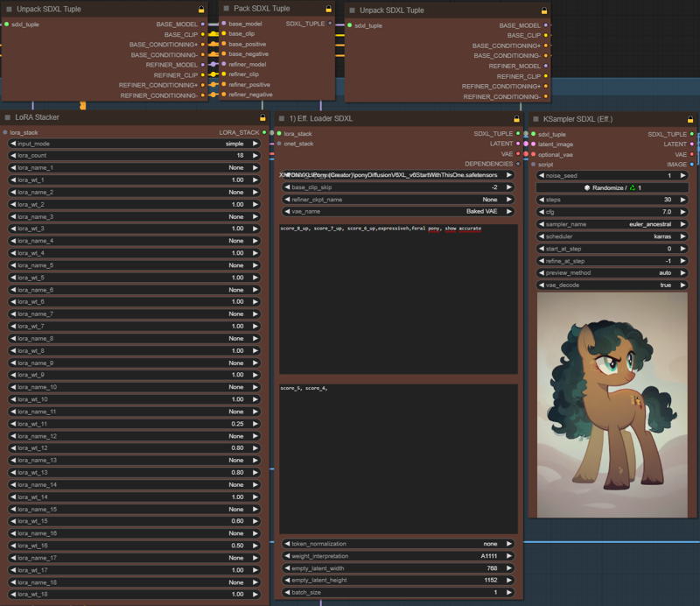Click the negative prompt text area with score_5
Viewport: 700px width, 606px height.
click(x=398, y=459)
